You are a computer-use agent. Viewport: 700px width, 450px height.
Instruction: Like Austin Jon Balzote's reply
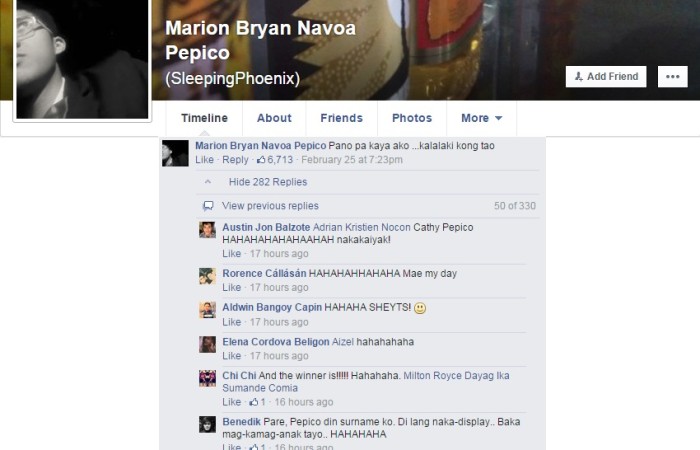pyautogui.click(x=231, y=254)
